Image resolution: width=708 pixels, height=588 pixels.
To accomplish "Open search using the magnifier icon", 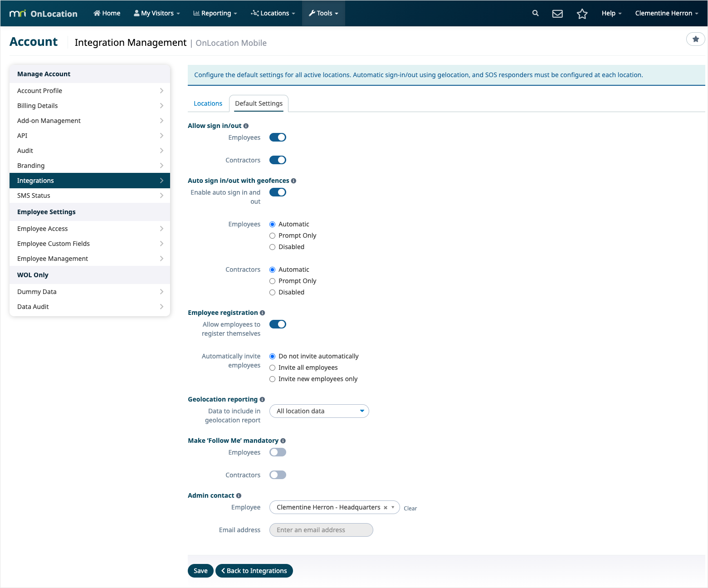I will (x=535, y=13).
